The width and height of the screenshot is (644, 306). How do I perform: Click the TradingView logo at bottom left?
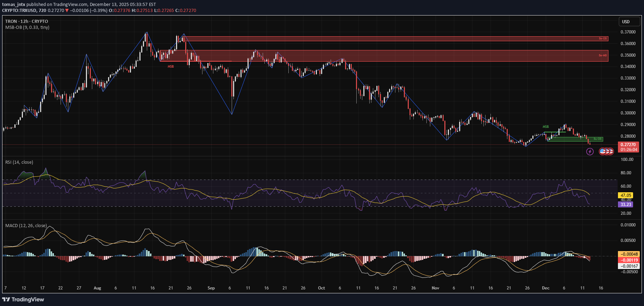coord(23,299)
